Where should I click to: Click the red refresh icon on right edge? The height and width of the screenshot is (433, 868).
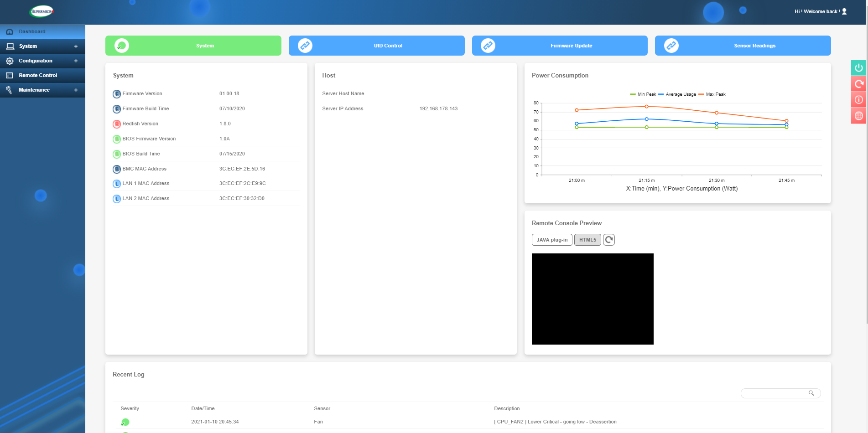858,84
